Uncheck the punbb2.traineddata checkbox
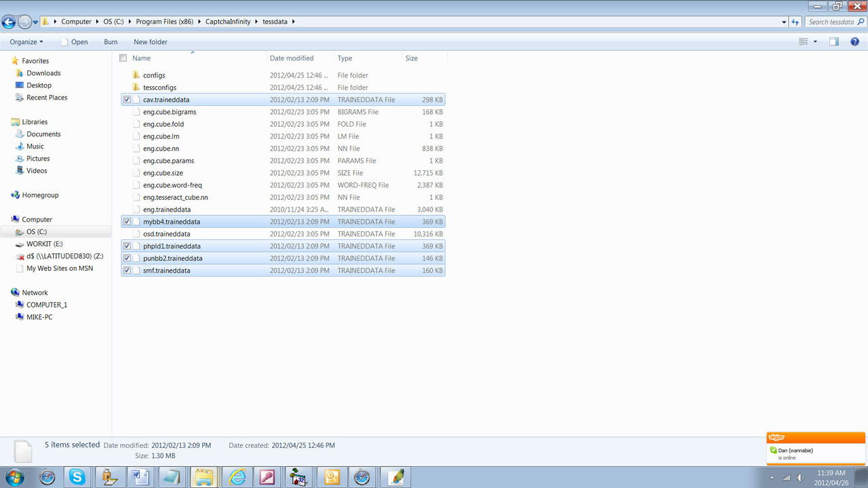The height and width of the screenshot is (488, 868). coord(127,258)
